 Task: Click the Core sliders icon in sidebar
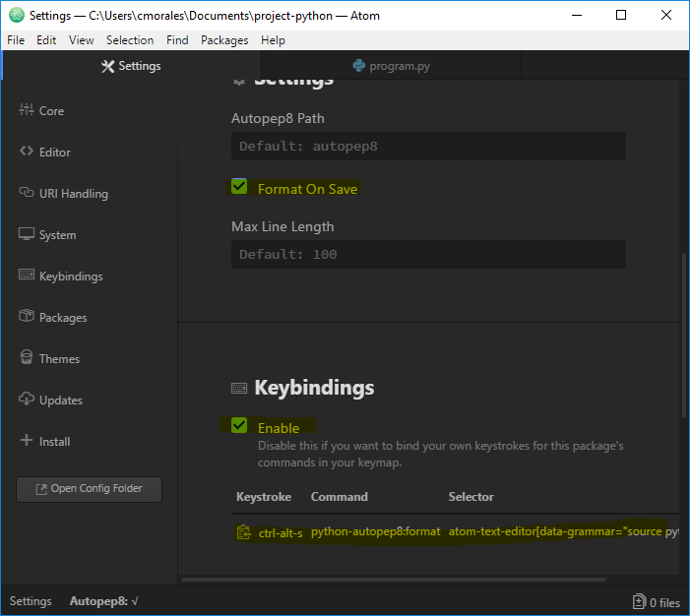click(x=26, y=109)
